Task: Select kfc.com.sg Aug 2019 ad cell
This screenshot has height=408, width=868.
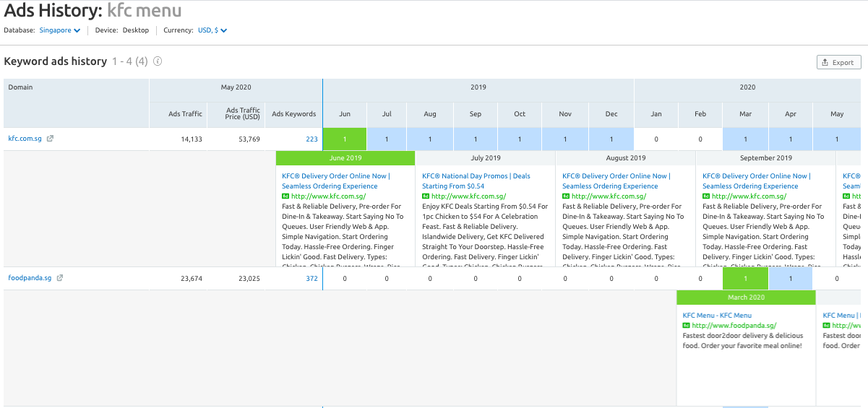Action: coord(430,139)
